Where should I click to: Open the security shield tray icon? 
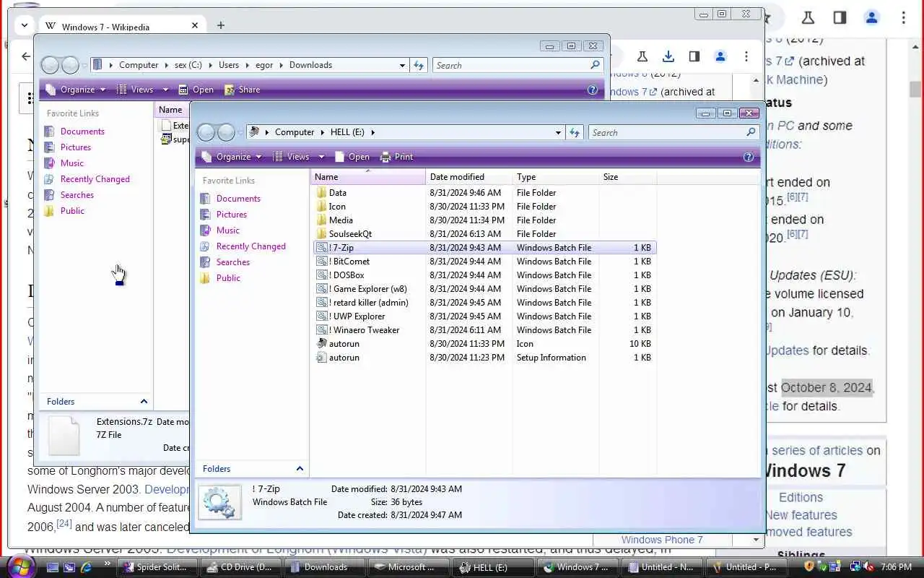(809, 566)
